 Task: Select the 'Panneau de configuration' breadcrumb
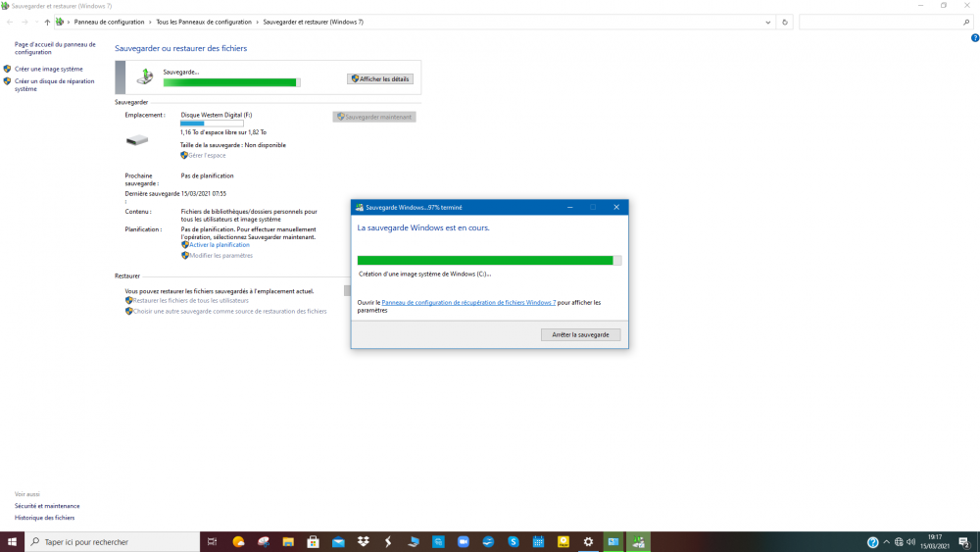click(109, 22)
